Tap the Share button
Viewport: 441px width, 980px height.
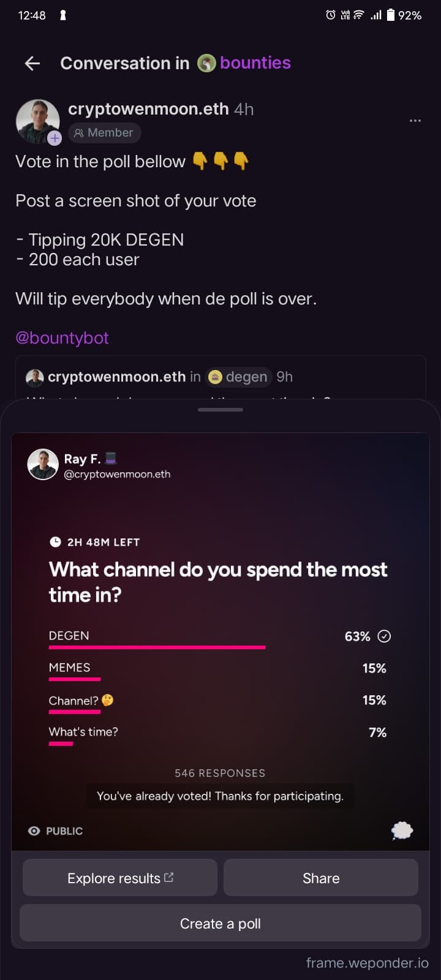(x=321, y=878)
